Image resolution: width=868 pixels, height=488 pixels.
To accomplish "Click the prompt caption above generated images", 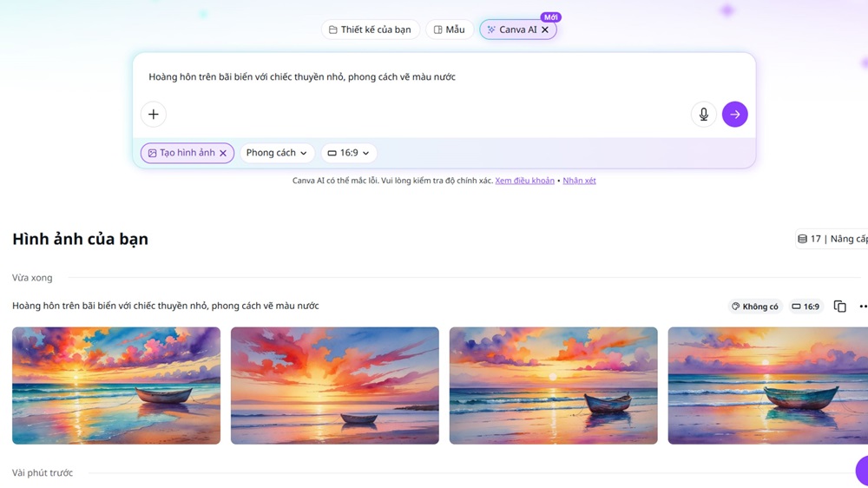I will 166,306.
